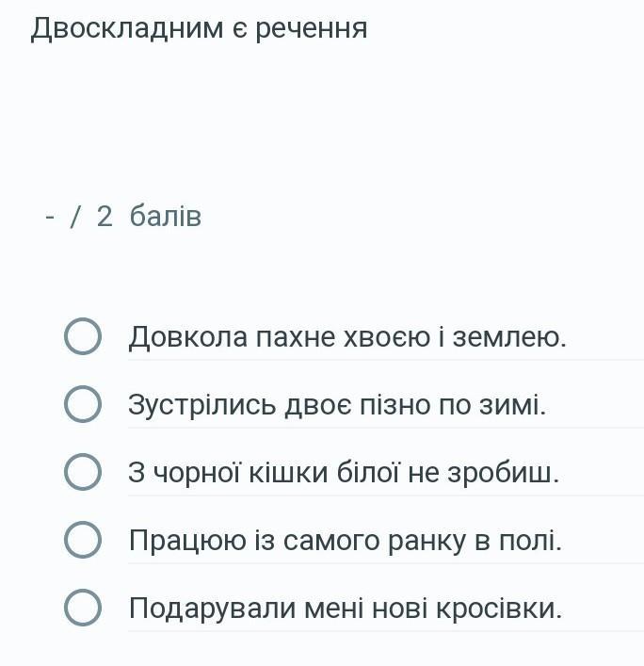Click the number 2 in the score label
The width and height of the screenshot is (644, 666).
click(105, 217)
